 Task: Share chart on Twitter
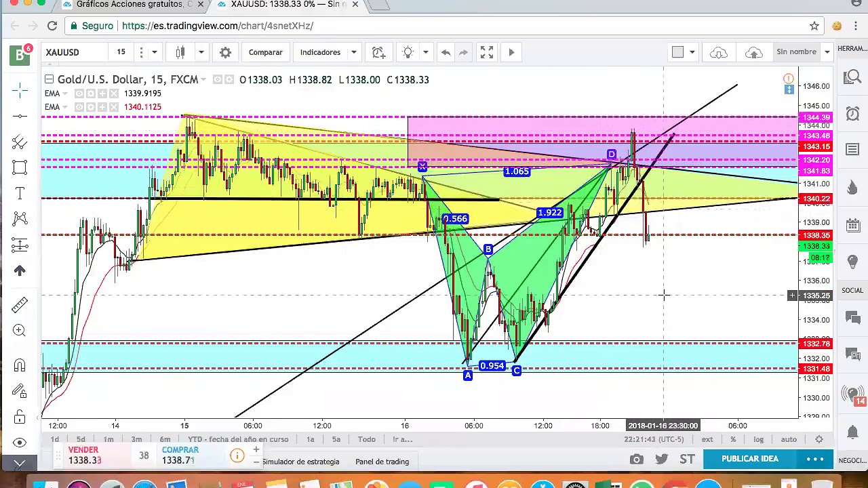(662, 460)
